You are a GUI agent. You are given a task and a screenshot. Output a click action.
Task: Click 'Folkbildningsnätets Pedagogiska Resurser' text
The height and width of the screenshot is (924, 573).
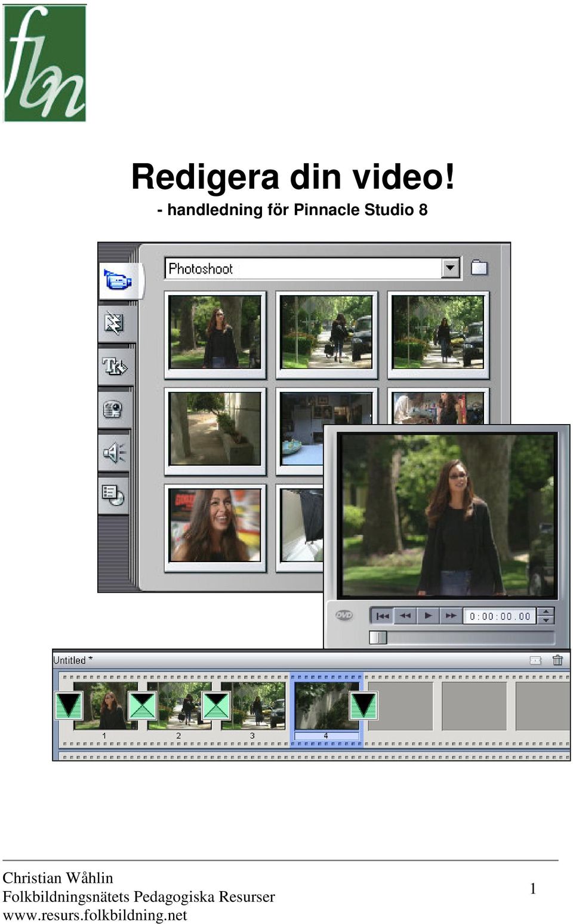(138, 897)
